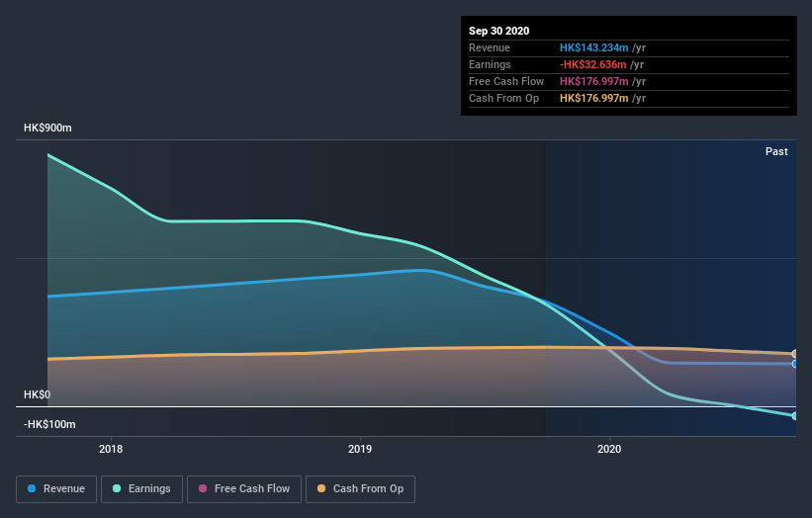Screen dimensions: 812x518
Task: Click the Cash From Op endpoint marker
Action: [x=794, y=354]
